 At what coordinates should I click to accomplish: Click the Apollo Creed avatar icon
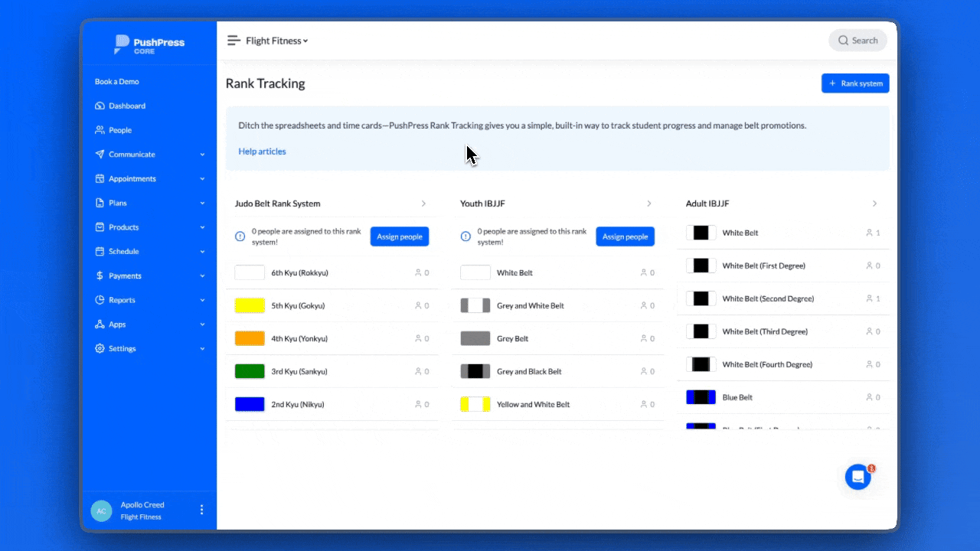[101, 510]
